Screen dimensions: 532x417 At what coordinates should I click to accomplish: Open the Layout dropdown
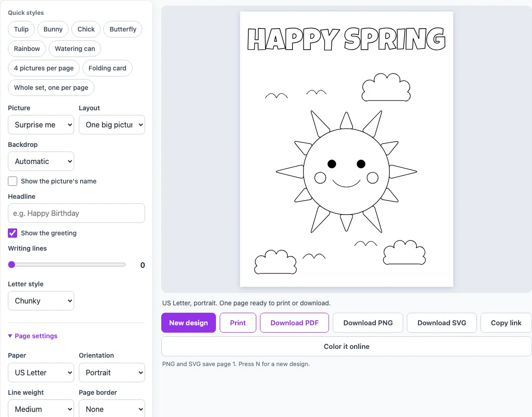(112, 125)
